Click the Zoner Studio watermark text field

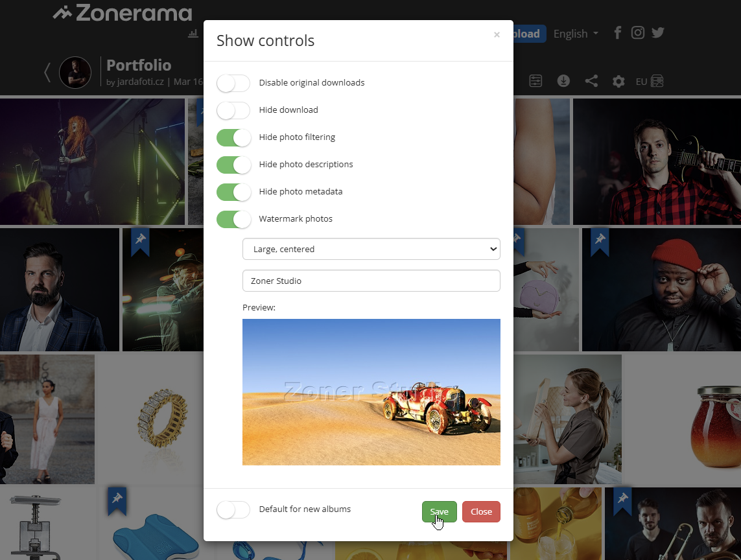[371, 281]
